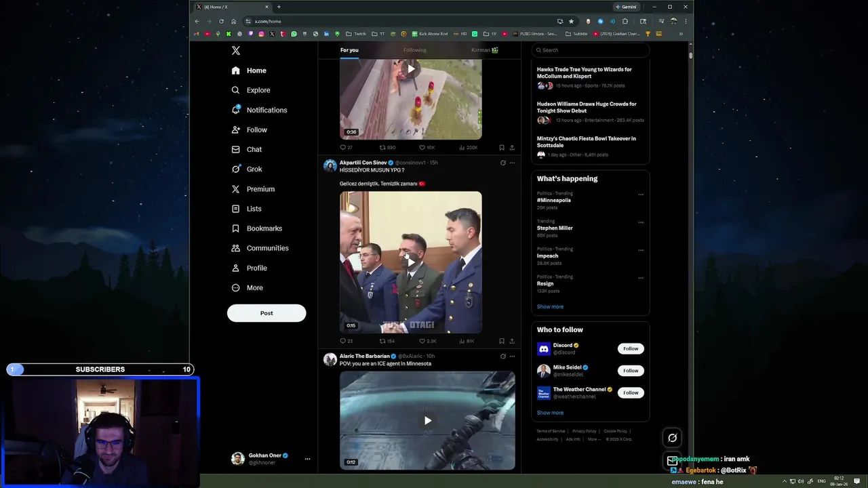Show more under What's happening
This screenshot has height=488, width=868.
[x=550, y=306]
